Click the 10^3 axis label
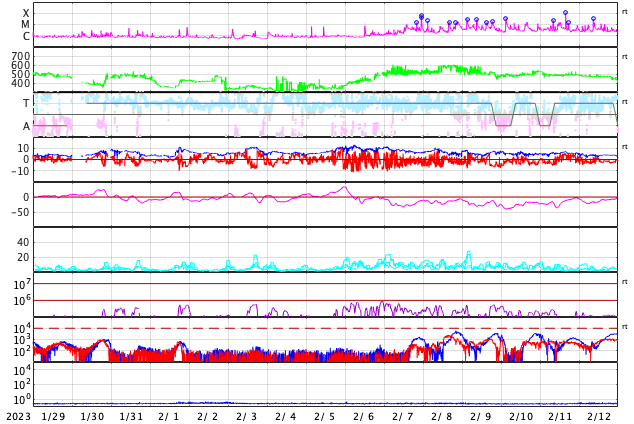 [22, 340]
